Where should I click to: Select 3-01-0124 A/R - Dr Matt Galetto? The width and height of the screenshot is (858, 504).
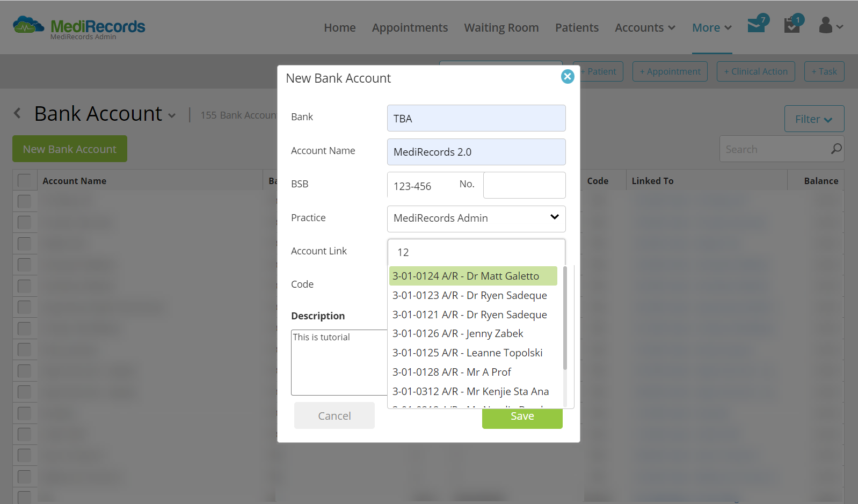coord(473,276)
